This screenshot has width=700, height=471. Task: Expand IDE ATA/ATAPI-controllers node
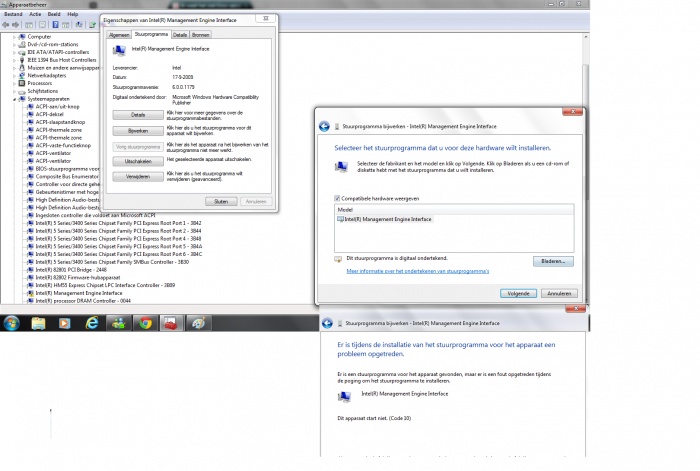click(14, 52)
